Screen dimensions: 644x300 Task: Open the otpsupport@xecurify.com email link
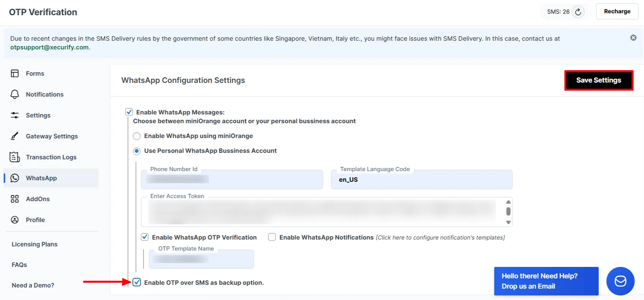(49, 47)
